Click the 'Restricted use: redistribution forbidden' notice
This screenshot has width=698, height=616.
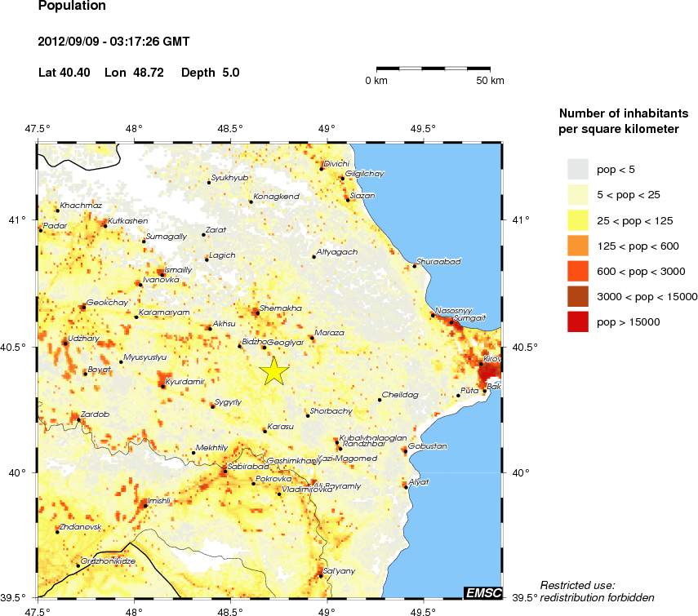[597, 592]
